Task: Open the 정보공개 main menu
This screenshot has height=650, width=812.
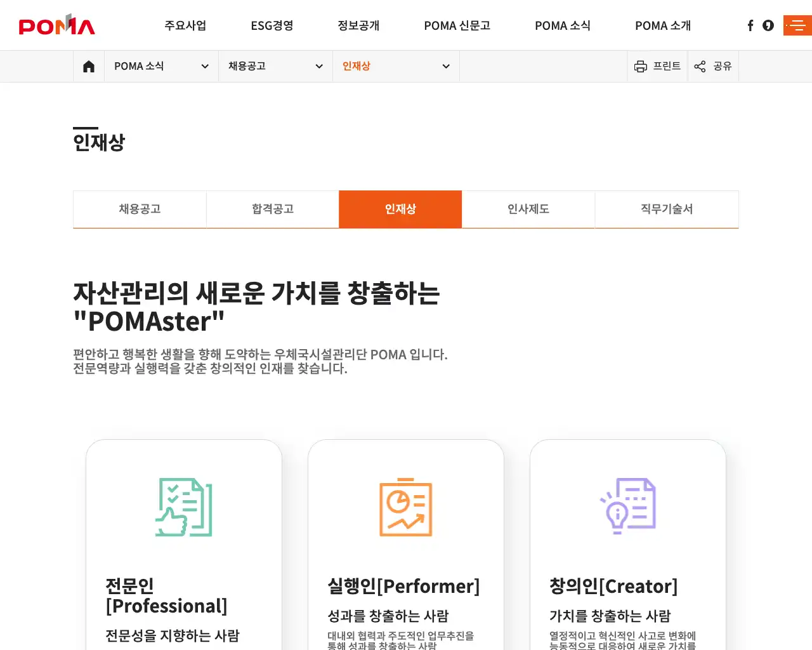Action: point(358,25)
